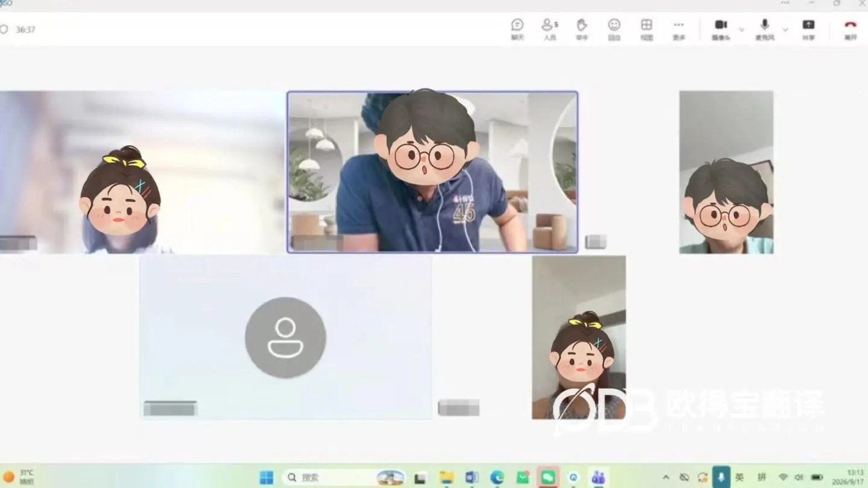Open Task View from the taskbar
The width and height of the screenshot is (868, 488).
coord(420,477)
